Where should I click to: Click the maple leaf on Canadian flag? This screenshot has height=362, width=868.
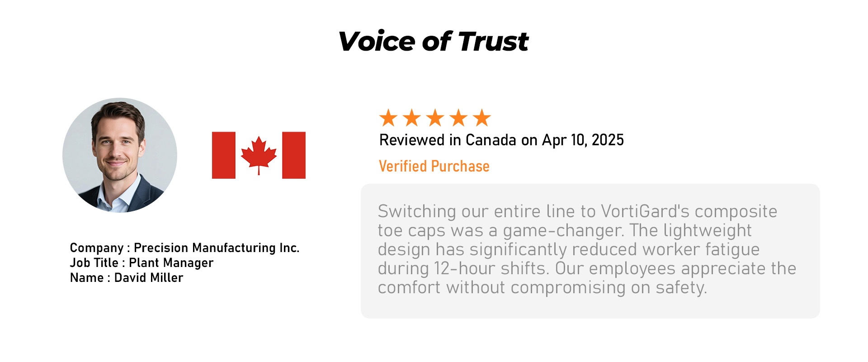click(x=259, y=154)
